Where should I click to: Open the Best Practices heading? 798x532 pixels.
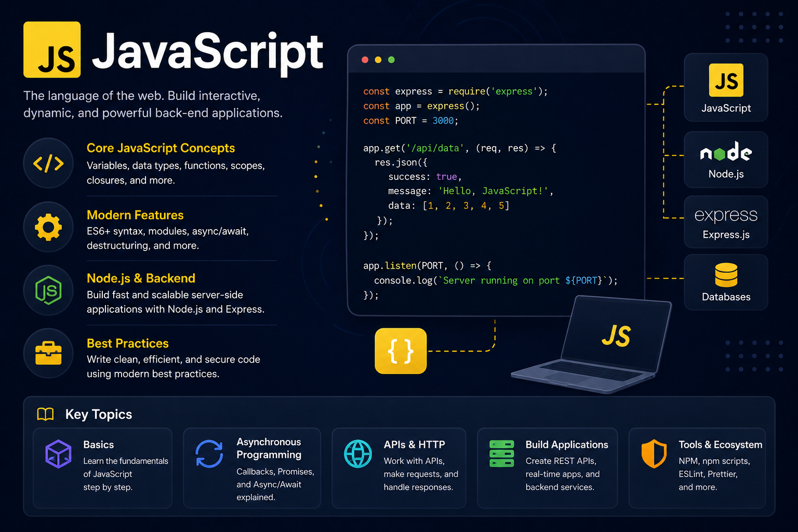[127, 343]
